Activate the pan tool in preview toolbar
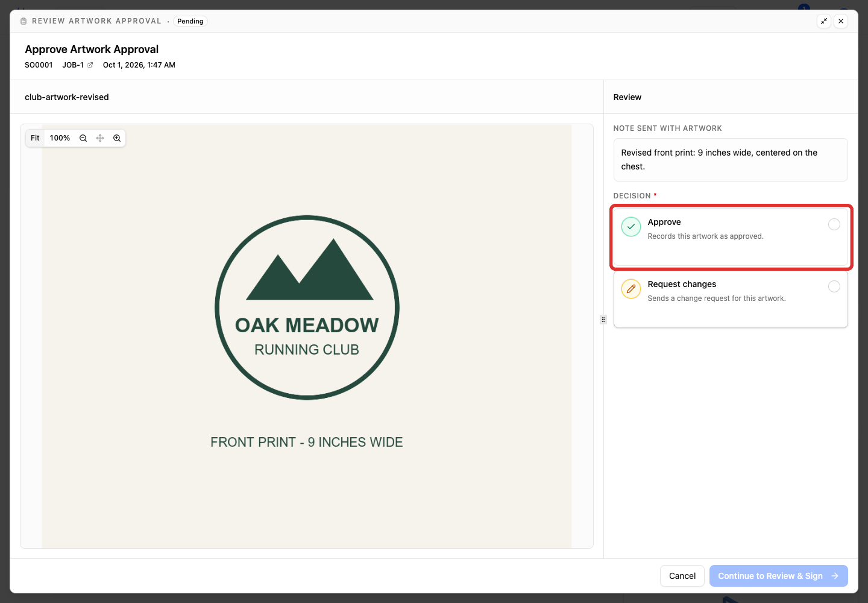 click(100, 138)
